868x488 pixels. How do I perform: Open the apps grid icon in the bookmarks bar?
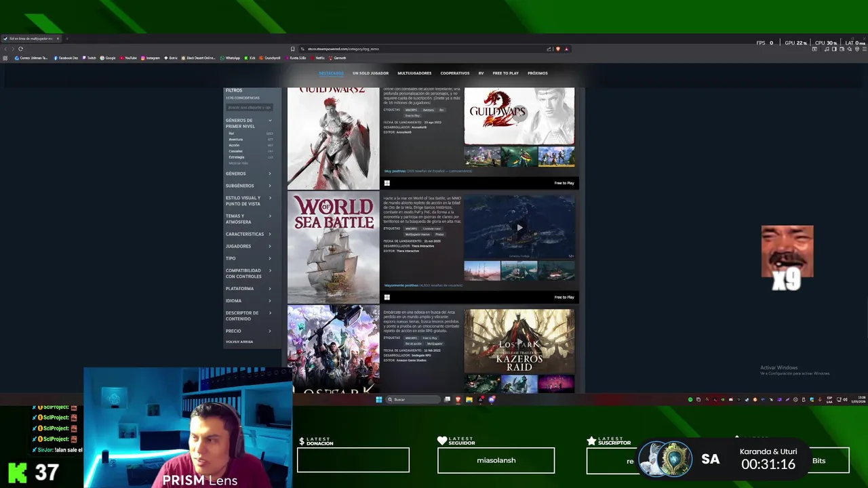coord(5,58)
